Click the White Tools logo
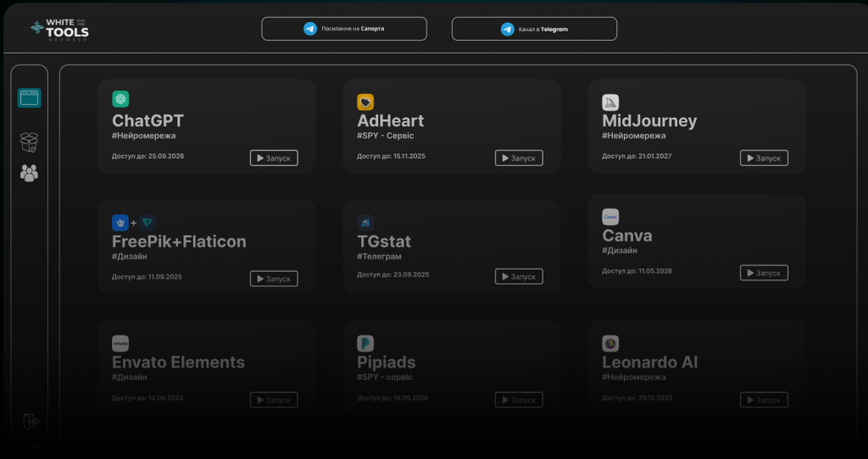Screen dimensions: 868x459 60,30
